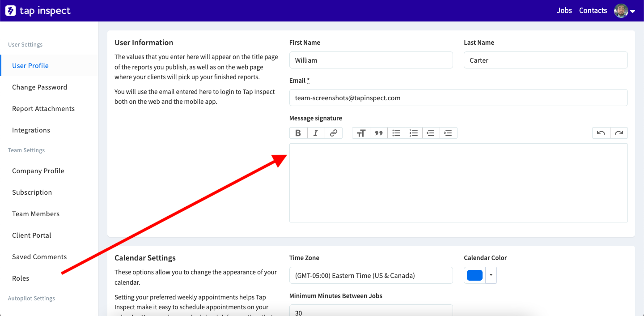
Task: Open Team Members settings
Action: point(49,214)
